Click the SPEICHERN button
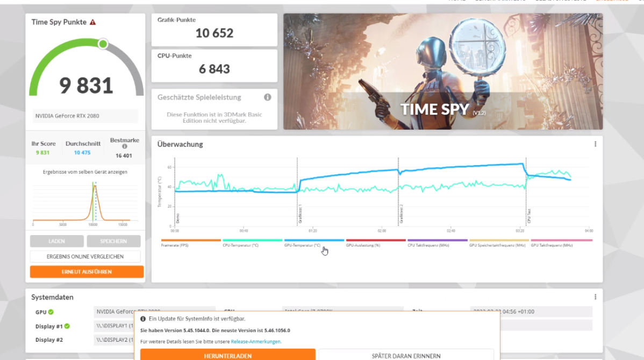The height and width of the screenshot is (360, 644). [x=113, y=241]
